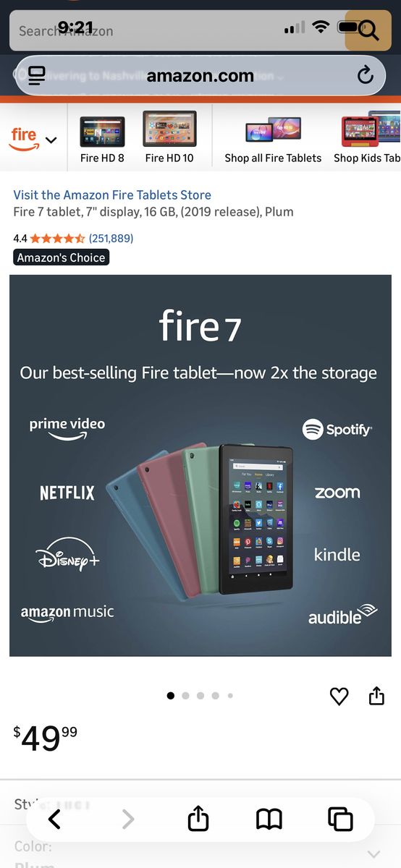The width and height of the screenshot is (401, 868).
Task: Visit the Amazon Fire Tablets Store link
Action: (x=112, y=195)
